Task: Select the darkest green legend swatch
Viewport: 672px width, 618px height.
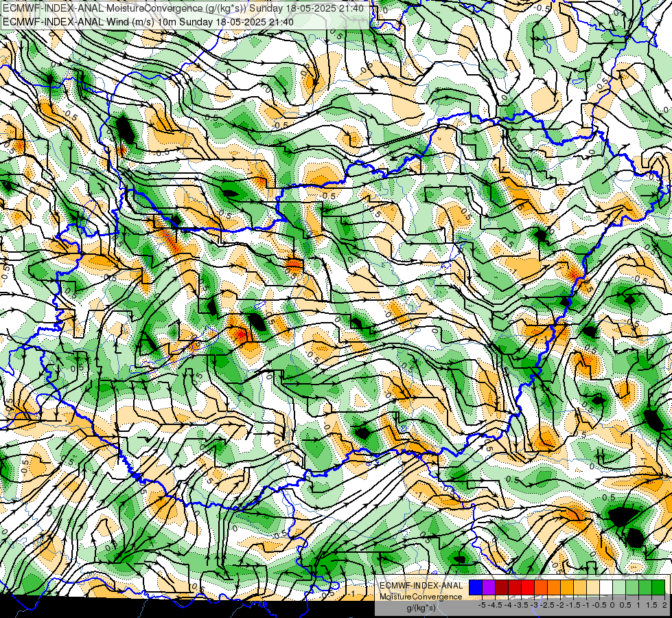Action: [x=658, y=587]
